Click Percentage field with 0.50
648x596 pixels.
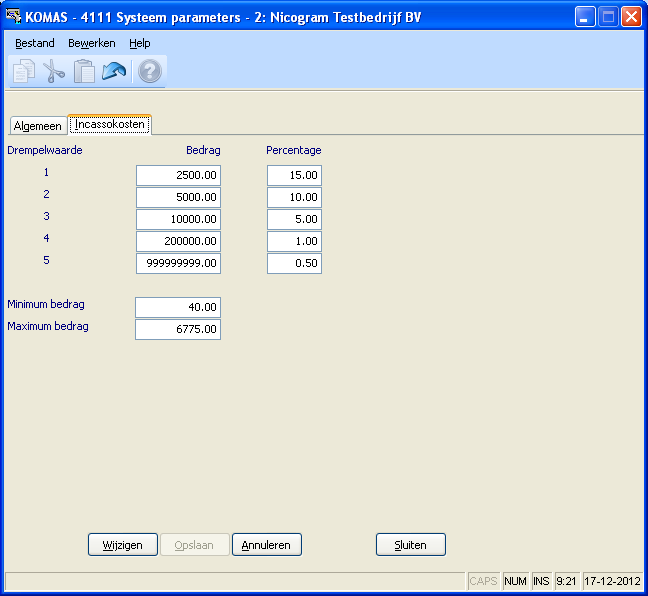[x=294, y=263]
